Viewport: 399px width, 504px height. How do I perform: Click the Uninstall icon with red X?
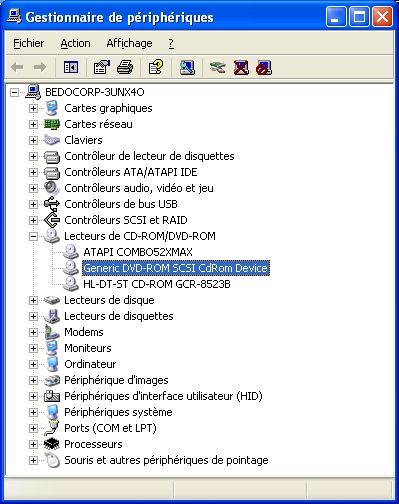241,68
